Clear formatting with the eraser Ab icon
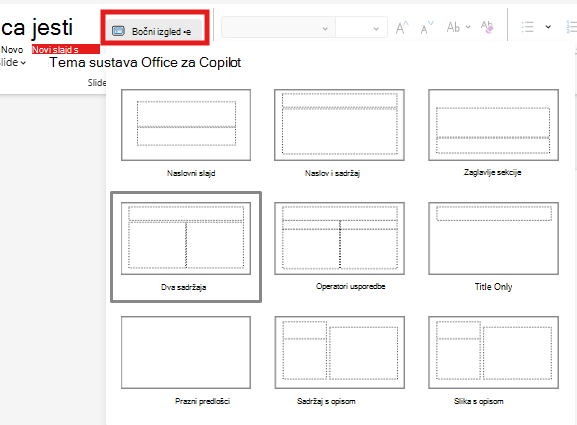The image size is (577, 425). 487,27
